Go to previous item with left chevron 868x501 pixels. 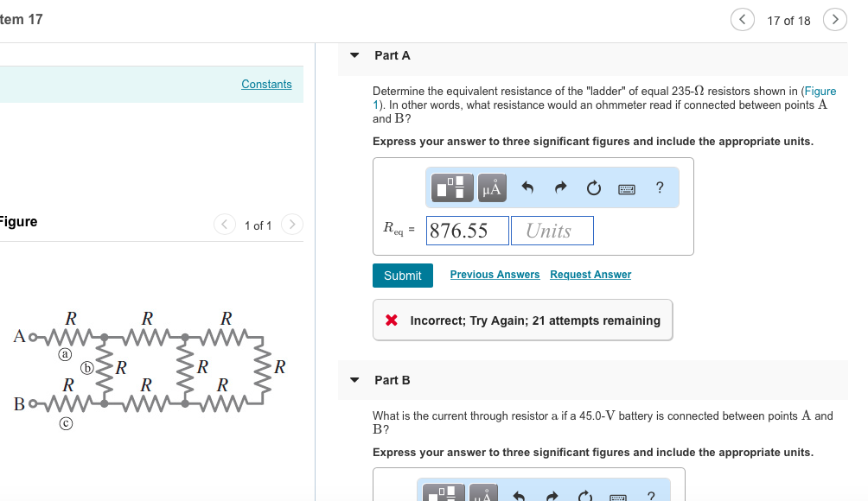[x=742, y=19]
